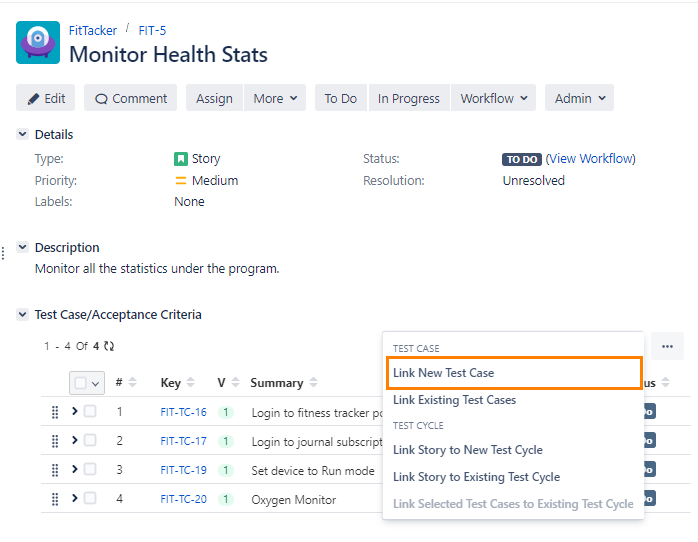Expand the FIT-TC-19 row chevron

point(74,469)
